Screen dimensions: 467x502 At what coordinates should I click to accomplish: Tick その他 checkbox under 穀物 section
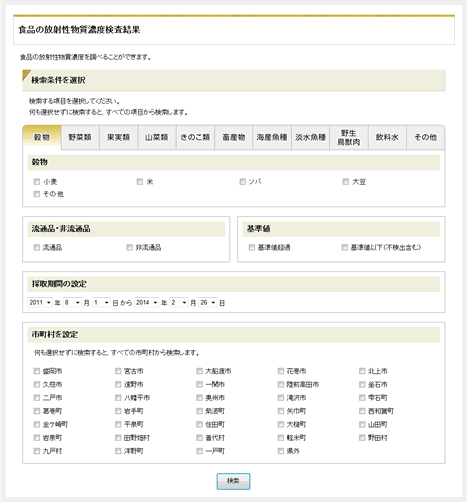37,194
